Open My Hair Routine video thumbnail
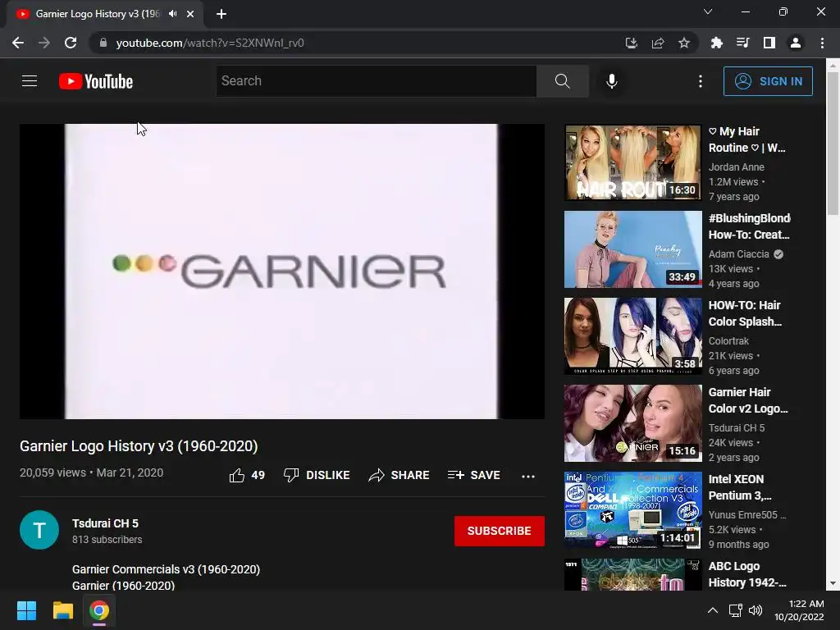 (632, 162)
